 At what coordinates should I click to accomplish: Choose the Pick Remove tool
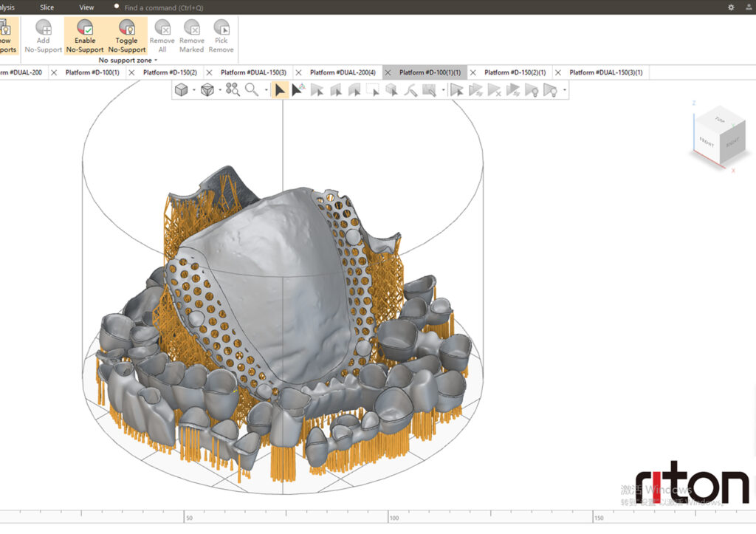221,35
